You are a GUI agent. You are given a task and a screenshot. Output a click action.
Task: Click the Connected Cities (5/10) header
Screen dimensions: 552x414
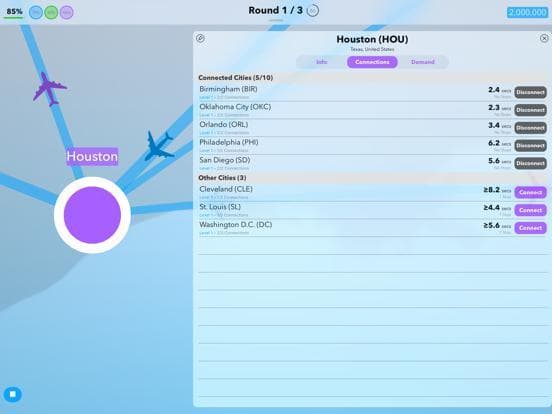click(x=236, y=77)
